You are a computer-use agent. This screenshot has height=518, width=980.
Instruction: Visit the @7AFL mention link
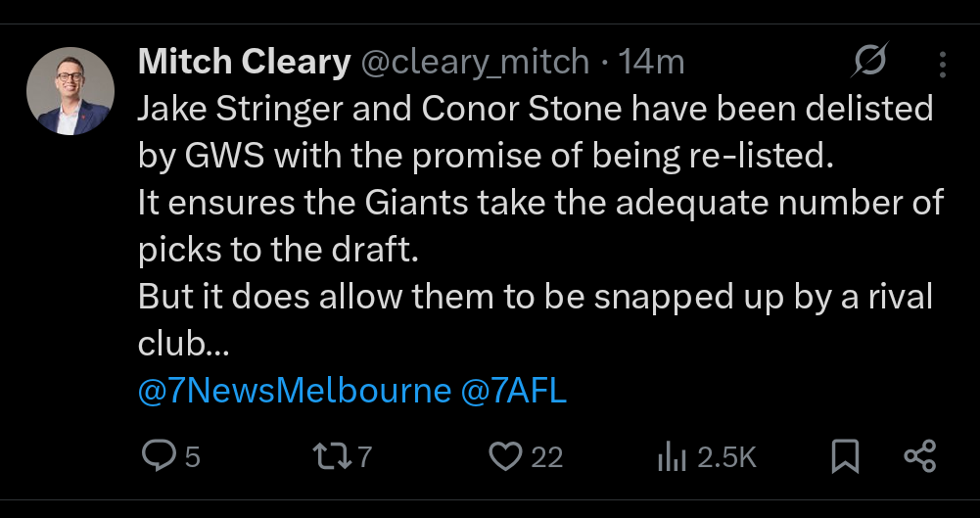tap(514, 392)
